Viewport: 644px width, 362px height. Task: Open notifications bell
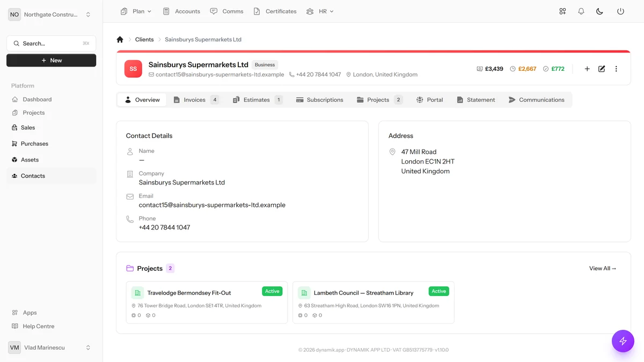coord(581,11)
